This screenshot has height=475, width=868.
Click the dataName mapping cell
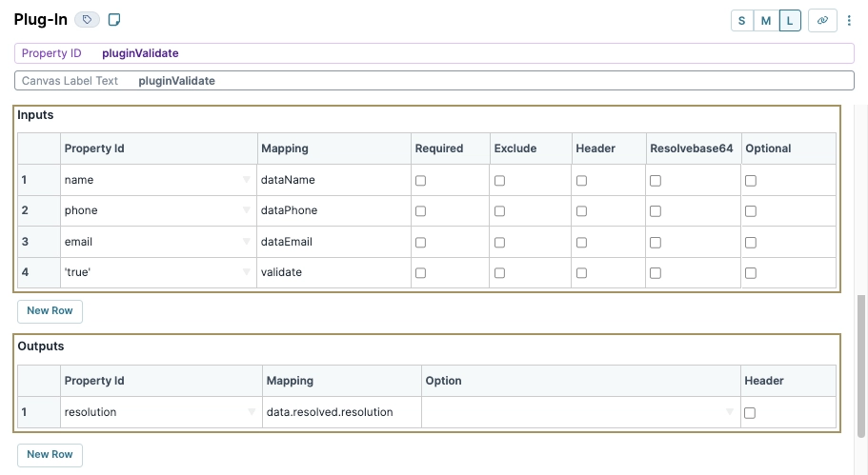[x=333, y=180]
